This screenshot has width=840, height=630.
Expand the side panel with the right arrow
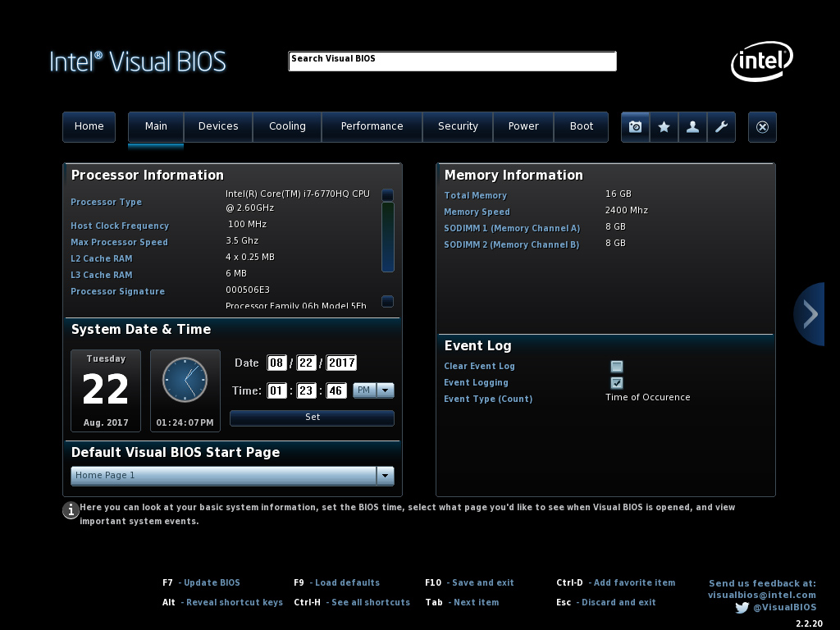tap(810, 314)
